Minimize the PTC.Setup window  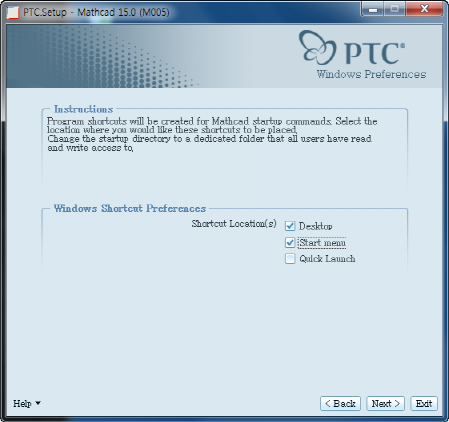pyautogui.click(x=373, y=9)
